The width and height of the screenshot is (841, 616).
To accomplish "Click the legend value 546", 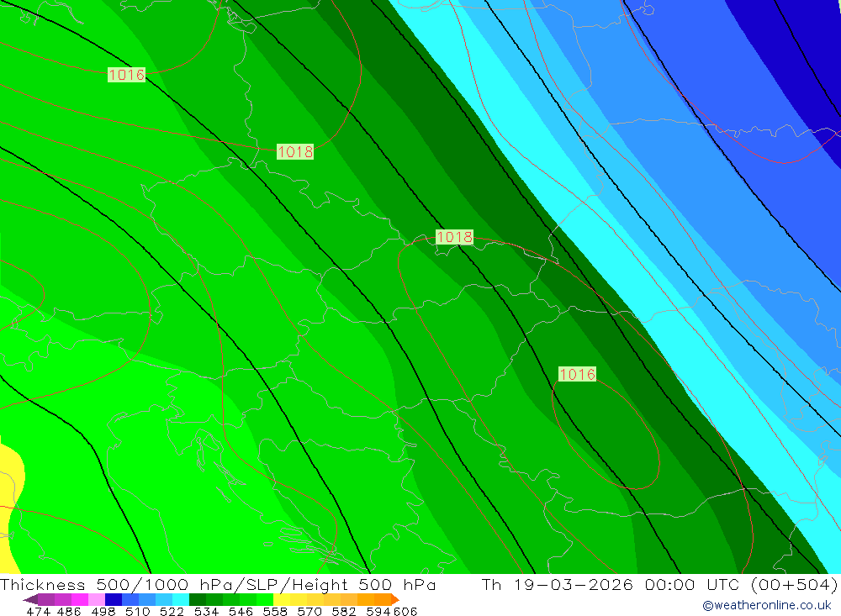I will click(x=241, y=611).
